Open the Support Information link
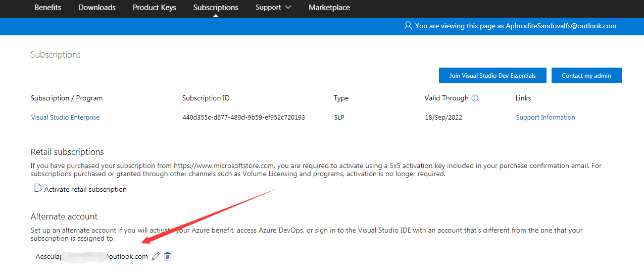 tap(546, 118)
